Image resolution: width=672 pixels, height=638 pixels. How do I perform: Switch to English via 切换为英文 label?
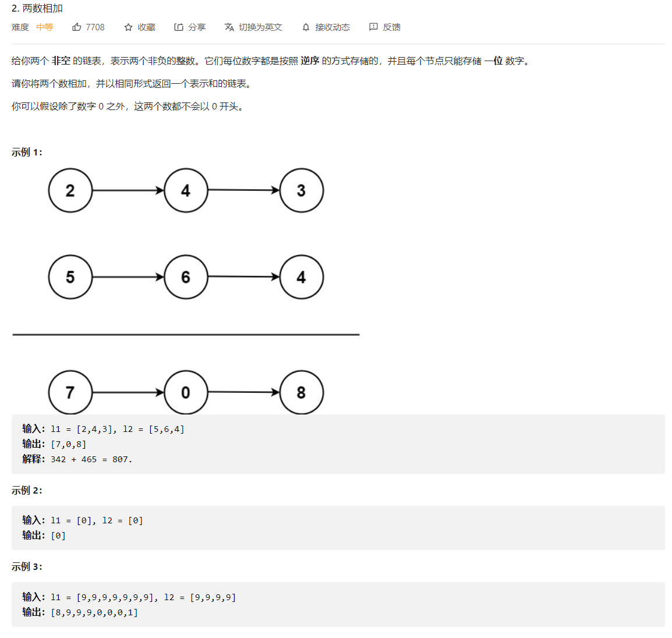[x=260, y=27]
